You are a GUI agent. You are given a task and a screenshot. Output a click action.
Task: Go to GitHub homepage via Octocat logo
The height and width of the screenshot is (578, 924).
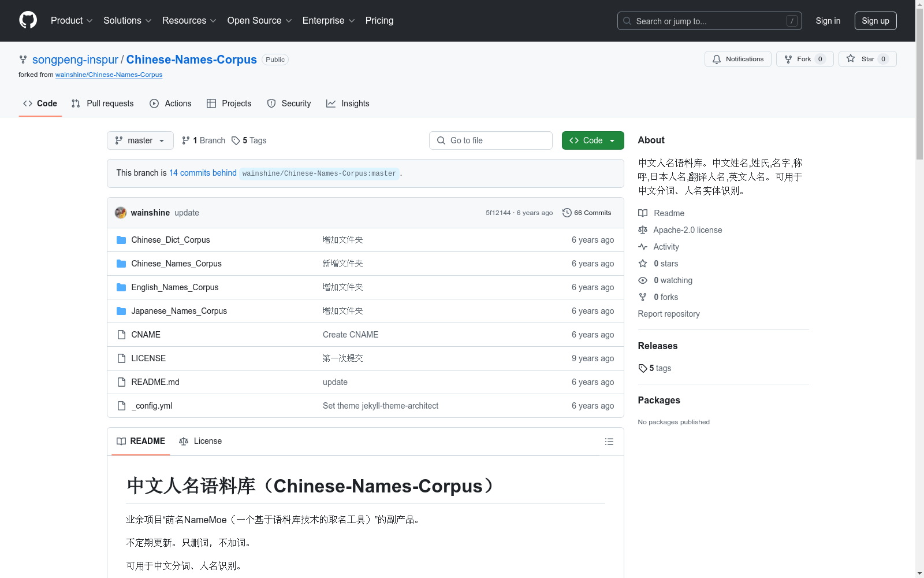point(28,20)
